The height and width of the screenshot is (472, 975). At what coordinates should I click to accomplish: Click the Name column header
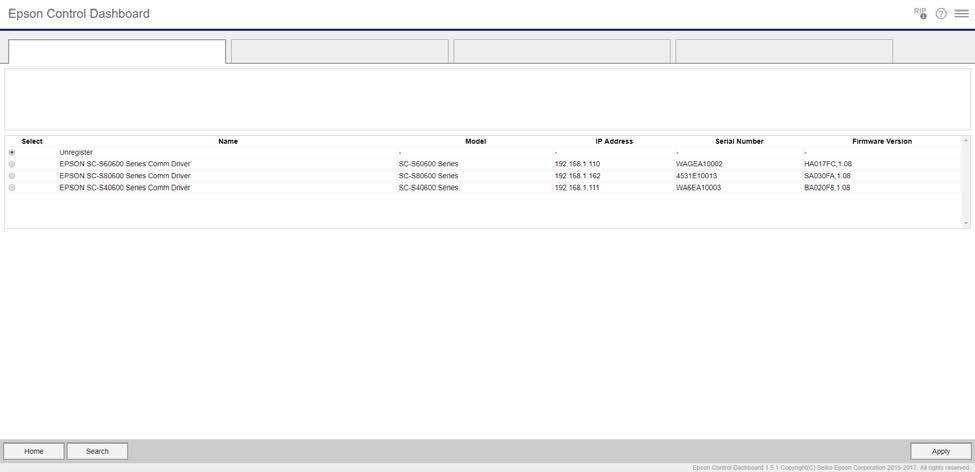(228, 141)
